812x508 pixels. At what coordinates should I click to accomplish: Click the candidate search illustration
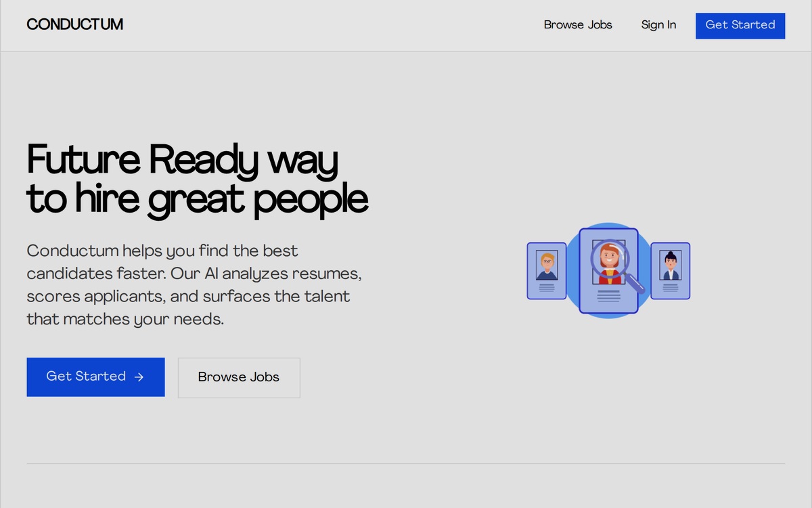tap(608, 271)
